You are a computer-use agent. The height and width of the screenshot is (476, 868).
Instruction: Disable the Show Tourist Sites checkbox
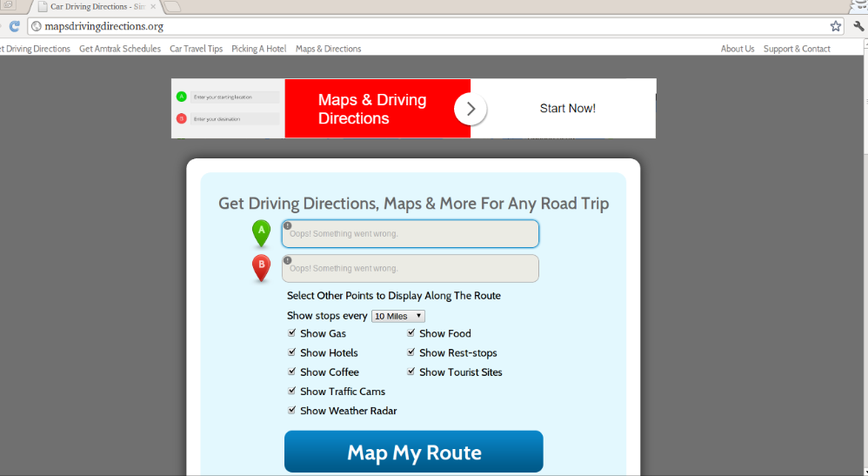tap(411, 372)
